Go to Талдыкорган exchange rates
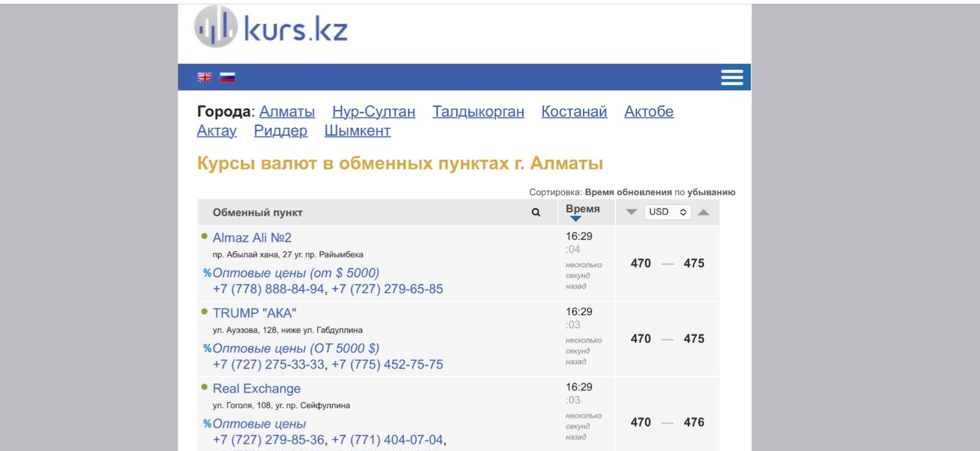The height and width of the screenshot is (451, 980). click(x=478, y=111)
